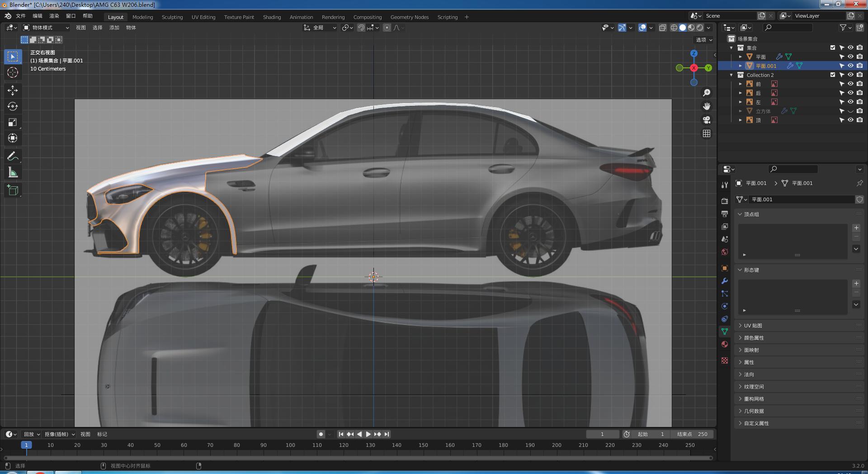Toggle snapping magnet in the viewport header

pyautogui.click(x=361, y=28)
